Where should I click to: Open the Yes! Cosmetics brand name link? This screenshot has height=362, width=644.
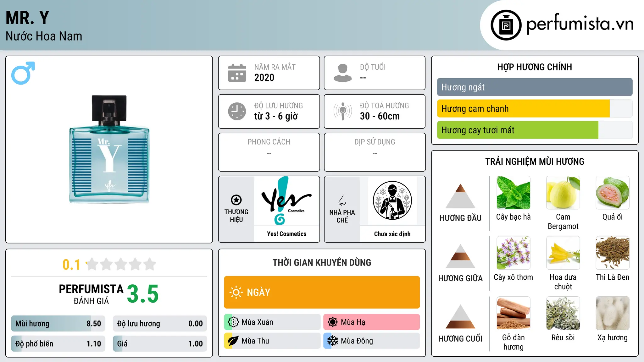[x=286, y=234]
